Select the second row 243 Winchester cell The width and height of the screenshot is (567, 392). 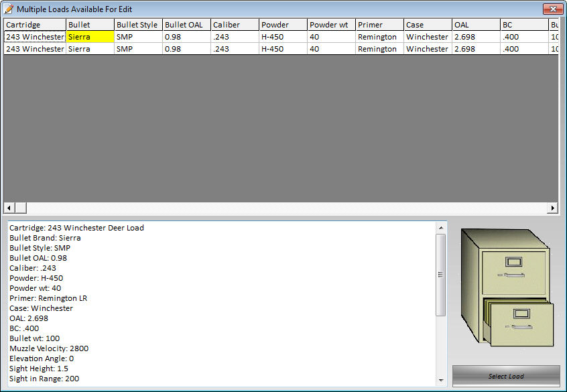click(x=35, y=49)
